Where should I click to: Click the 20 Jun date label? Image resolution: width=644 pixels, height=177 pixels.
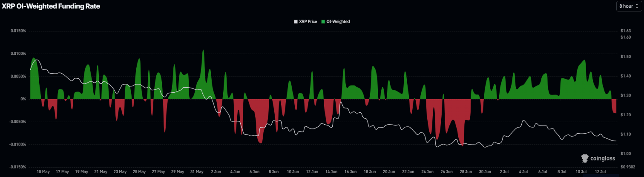(388, 172)
